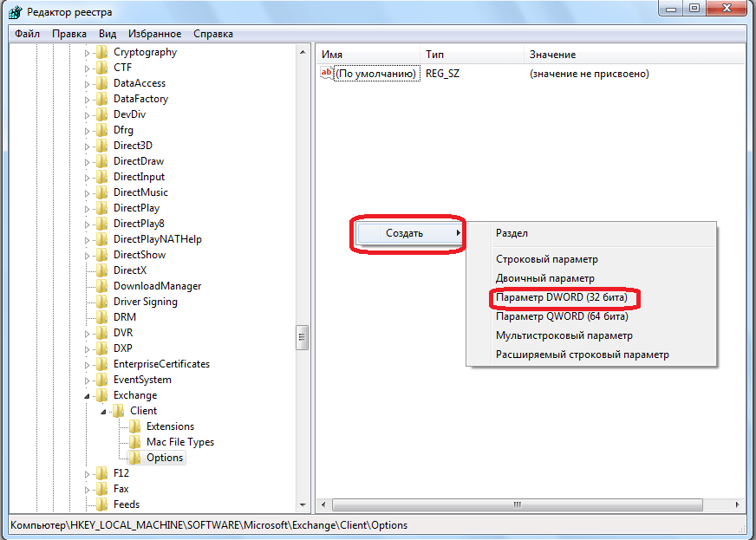Click the Registry Editor title bar icon
This screenshot has height=540, width=756.
click(14, 12)
